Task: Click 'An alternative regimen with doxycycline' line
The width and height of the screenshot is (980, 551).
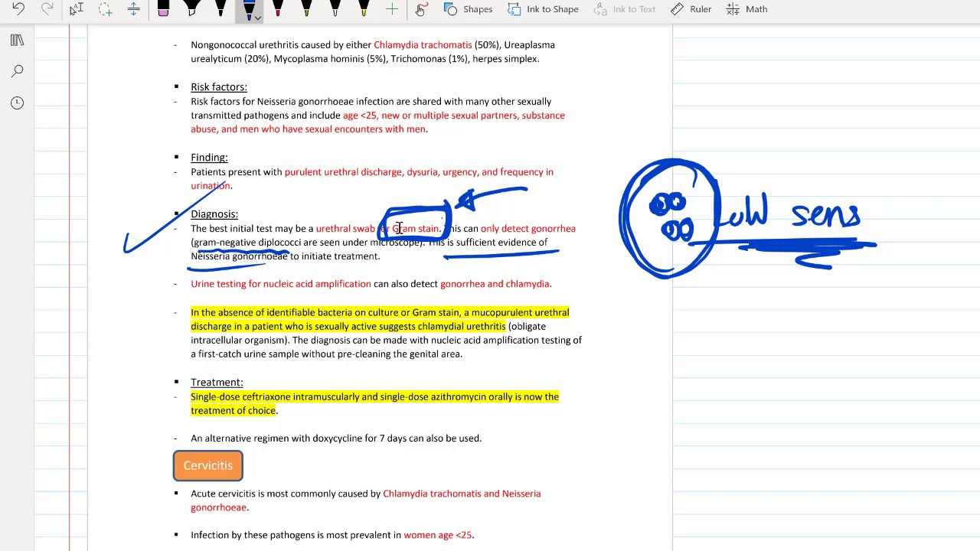Action: (336, 439)
